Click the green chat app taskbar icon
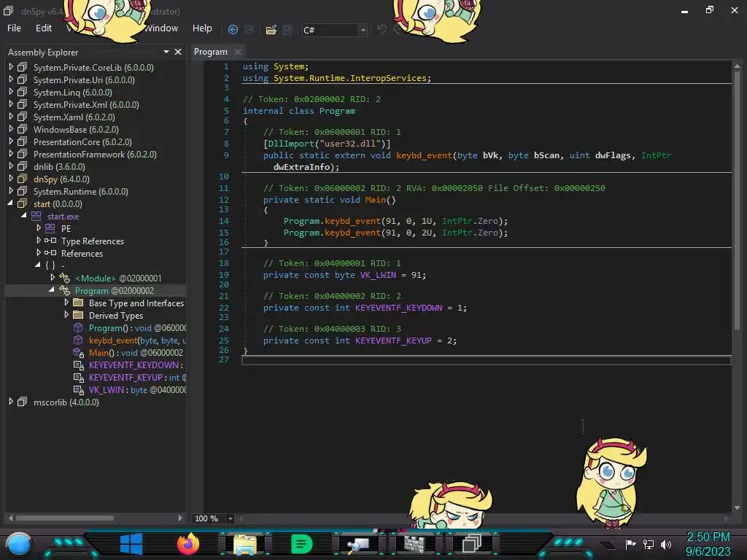The image size is (747, 560). click(301, 544)
